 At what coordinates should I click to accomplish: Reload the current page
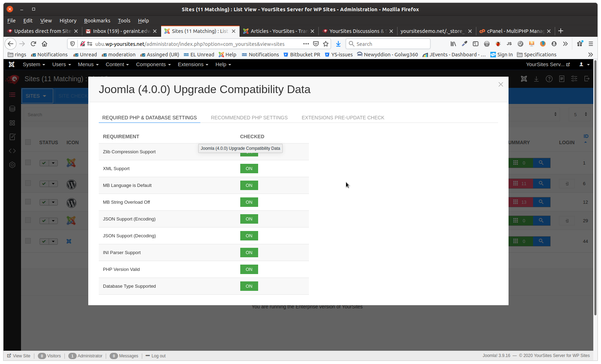[33, 44]
